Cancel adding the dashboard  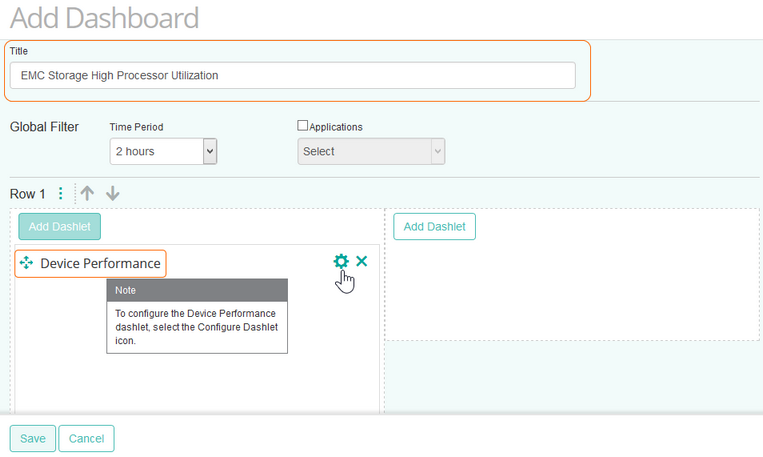(x=86, y=438)
